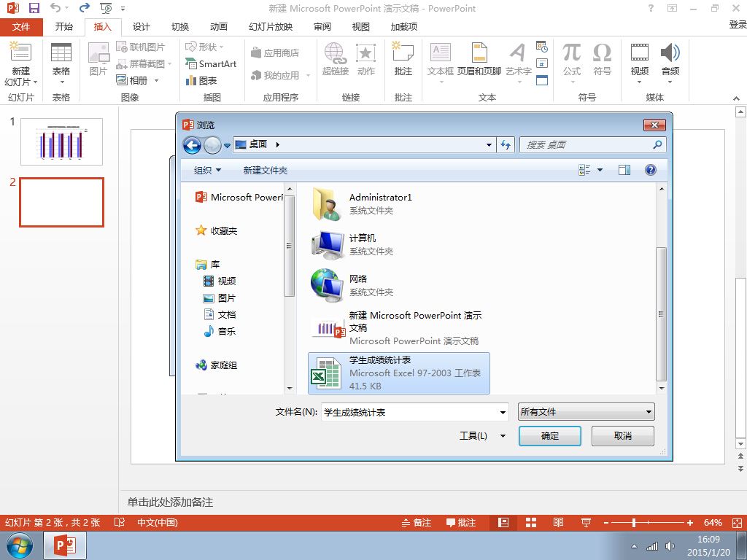Toggle Comments (批注) pane in status bar
The width and height of the screenshot is (747, 560).
(461, 523)
